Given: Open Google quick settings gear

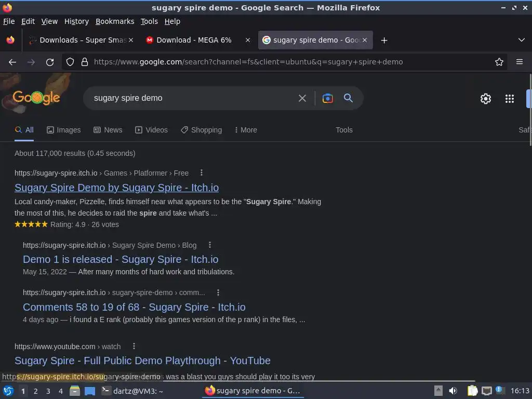Looking at the screenshot, I should (x=486, y=99).
